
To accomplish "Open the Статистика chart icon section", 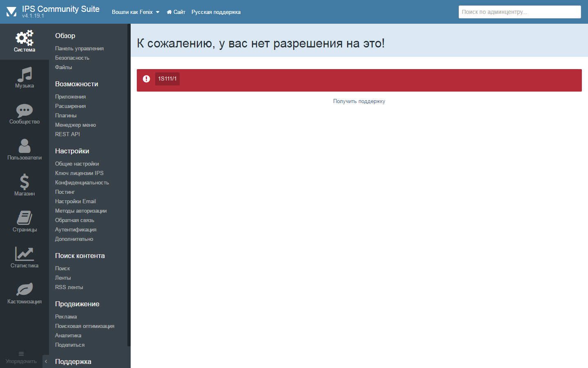I will coord(24,258).
